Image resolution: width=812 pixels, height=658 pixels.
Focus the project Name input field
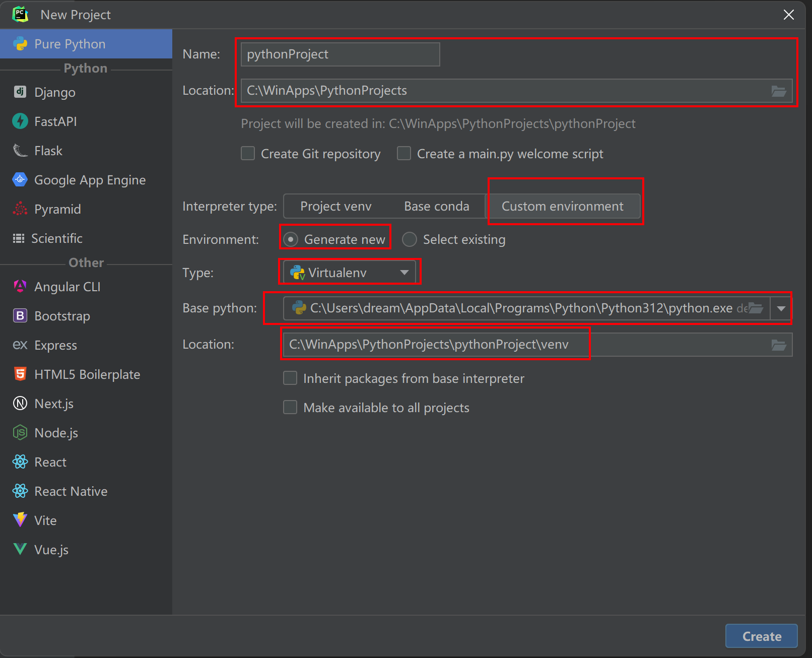341,54
